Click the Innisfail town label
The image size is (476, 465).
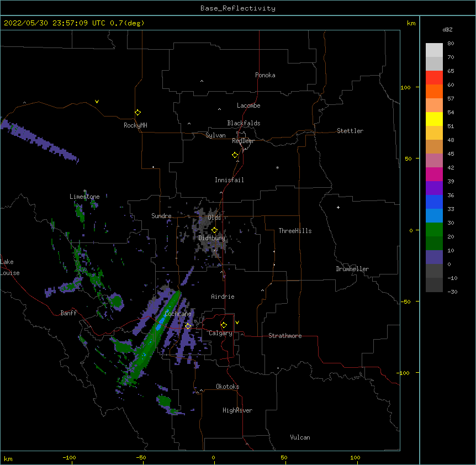click(x=229, y=180)
